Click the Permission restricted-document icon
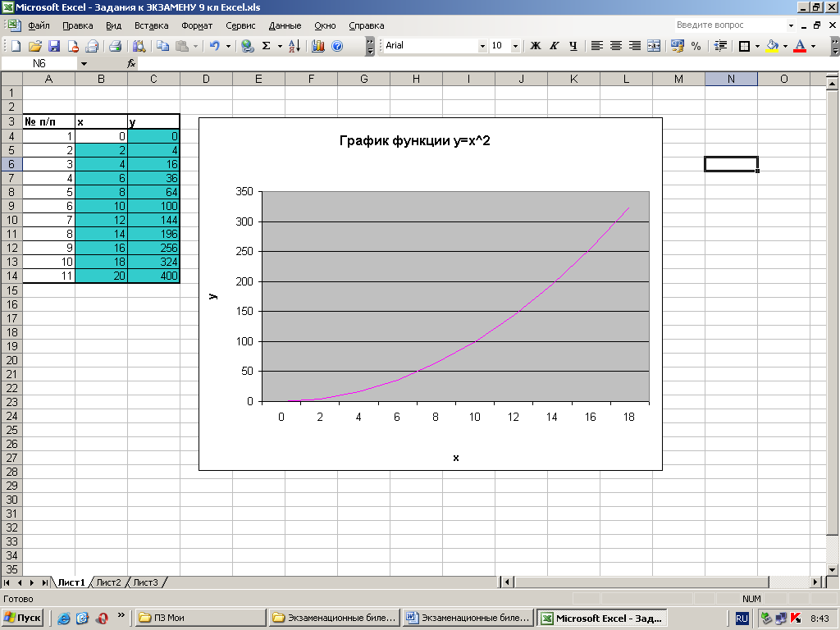 pos(73,46)
